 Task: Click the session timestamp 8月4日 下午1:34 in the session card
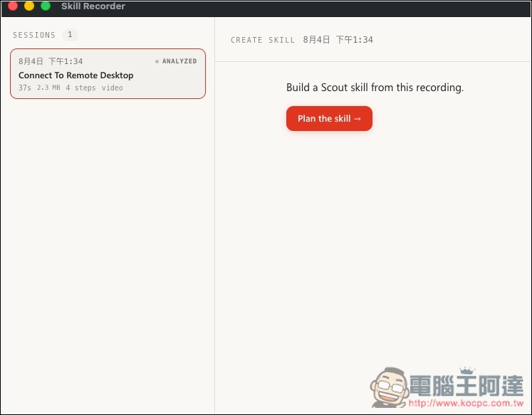[51, 61]
